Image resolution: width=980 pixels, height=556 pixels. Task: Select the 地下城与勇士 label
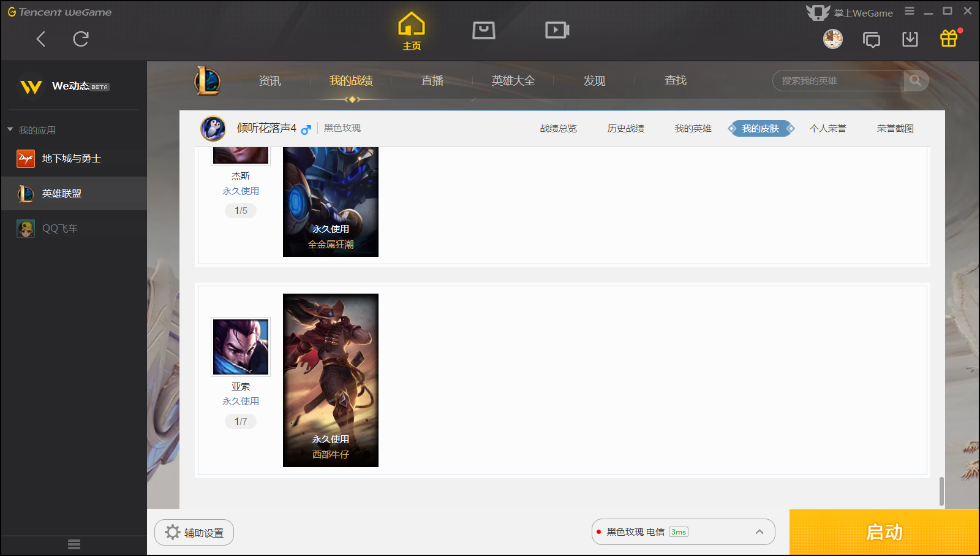click(72, 159)
